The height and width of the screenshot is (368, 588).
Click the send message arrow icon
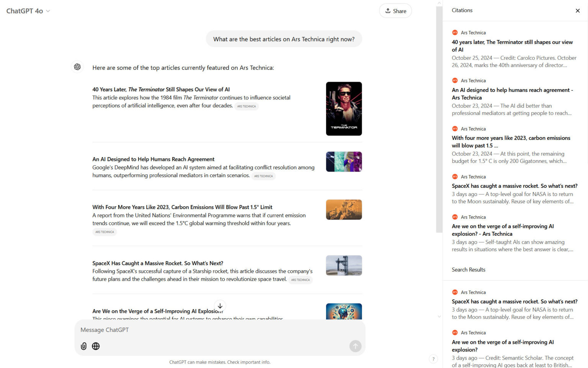355,346
